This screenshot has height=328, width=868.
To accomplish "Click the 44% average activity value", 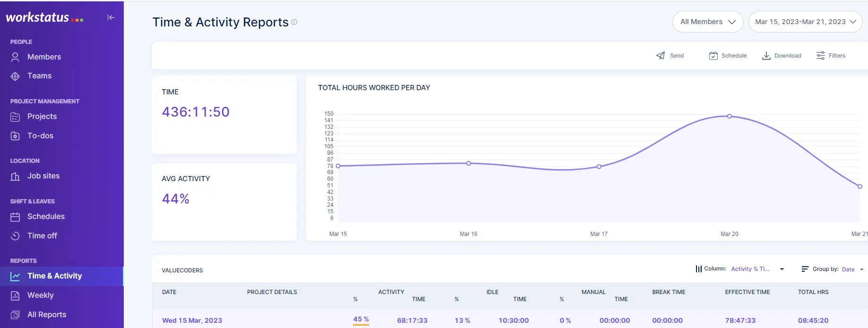I will 175,199.
